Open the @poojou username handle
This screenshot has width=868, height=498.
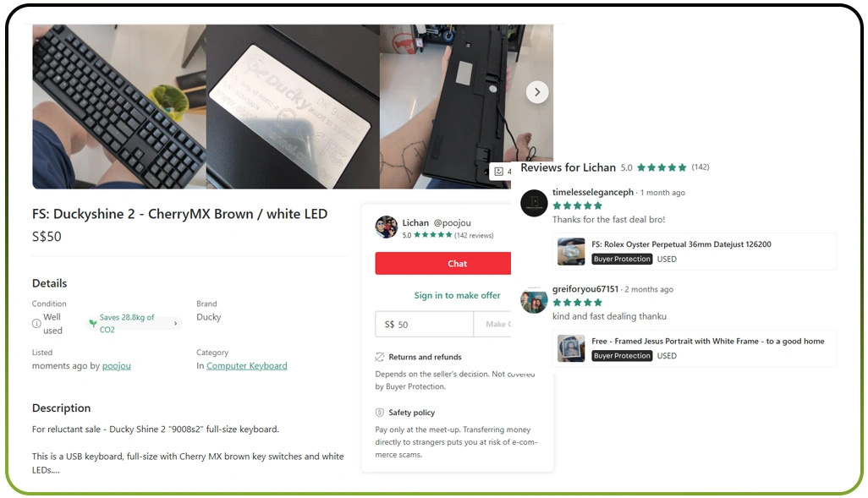tap(453, 222)
